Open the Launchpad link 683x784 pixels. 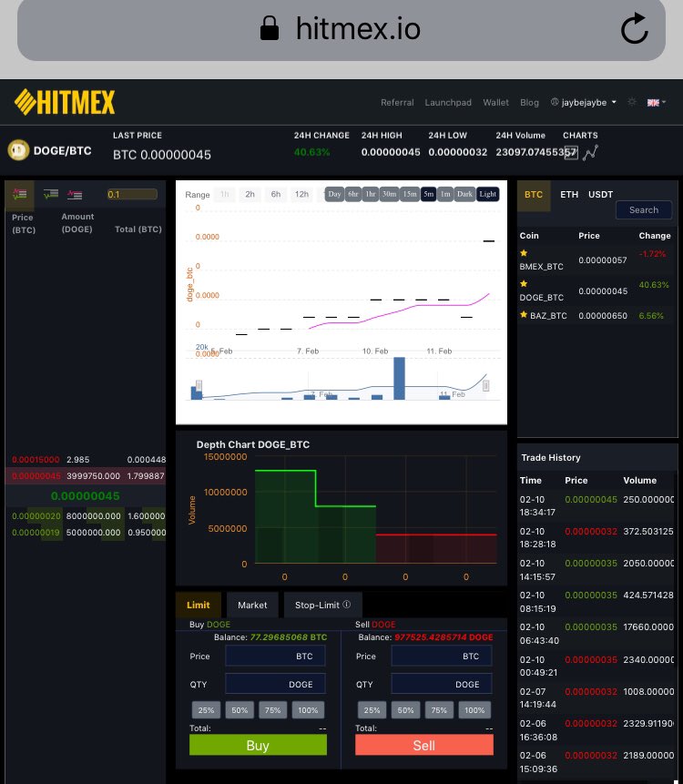448,103
